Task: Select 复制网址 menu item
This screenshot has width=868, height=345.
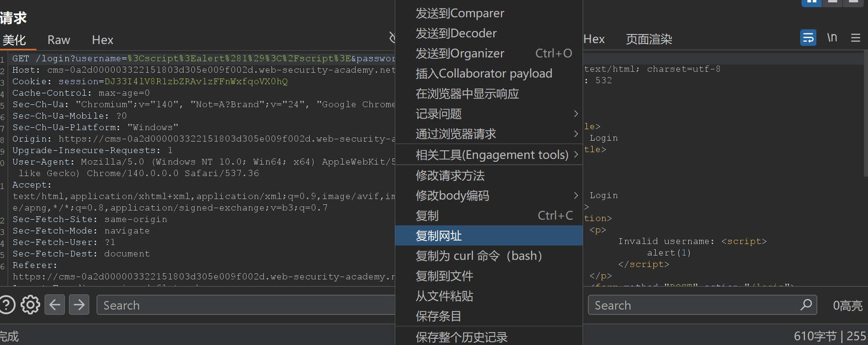Action: click(x=489, y=235)
